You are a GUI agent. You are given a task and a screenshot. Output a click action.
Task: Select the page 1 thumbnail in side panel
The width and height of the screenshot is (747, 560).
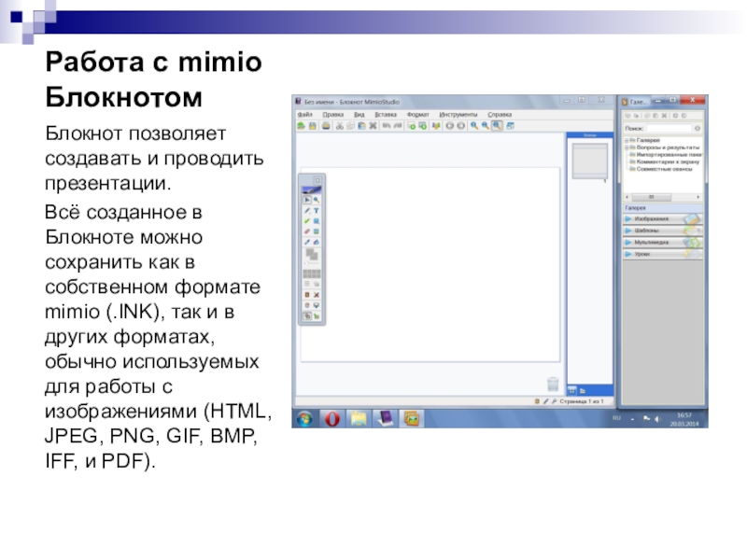(590, 161)
